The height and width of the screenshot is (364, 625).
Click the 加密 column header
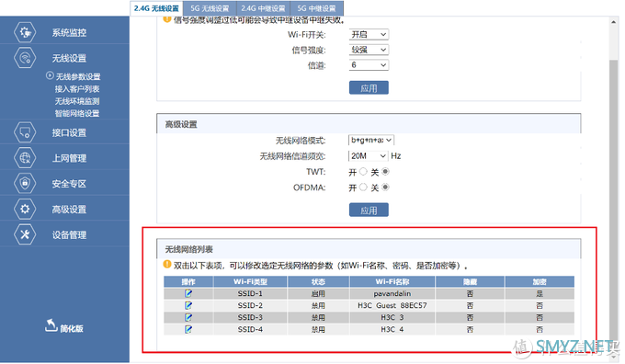[540, 281]
